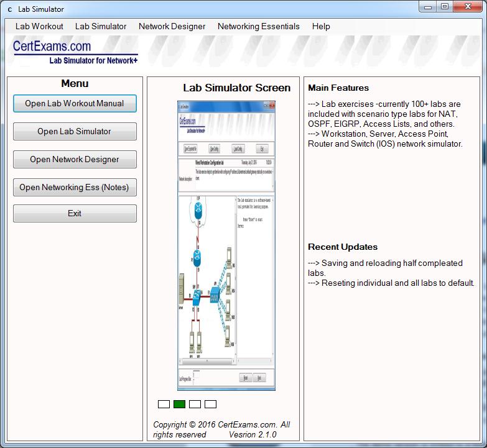Image resolution: width=487 pixels, height=448 pixels.
Task: Click 'Saving and reloading half compleated labs' text
Action: [385, 268]
